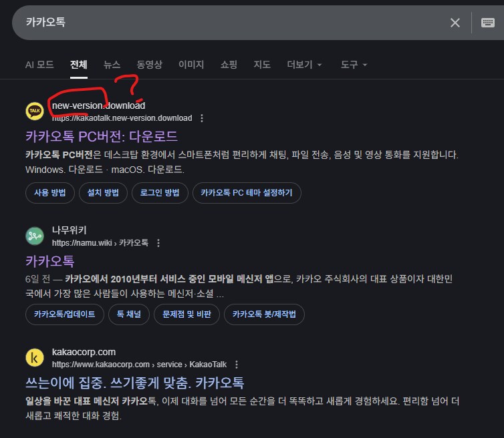Switch to AI 모드 tab
The image size is (504, 438).
click(39, 65)
